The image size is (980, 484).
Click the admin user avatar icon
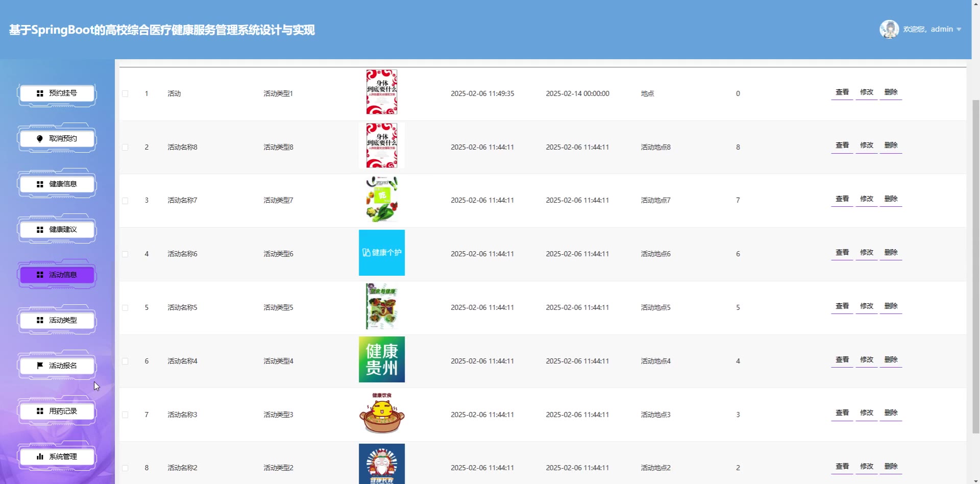click(889, 29)
